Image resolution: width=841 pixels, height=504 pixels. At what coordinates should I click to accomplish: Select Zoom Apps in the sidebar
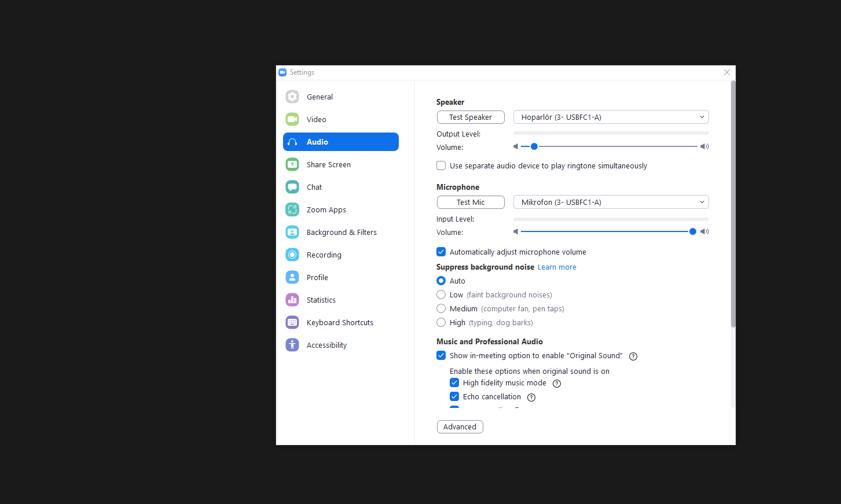[341, 209]
